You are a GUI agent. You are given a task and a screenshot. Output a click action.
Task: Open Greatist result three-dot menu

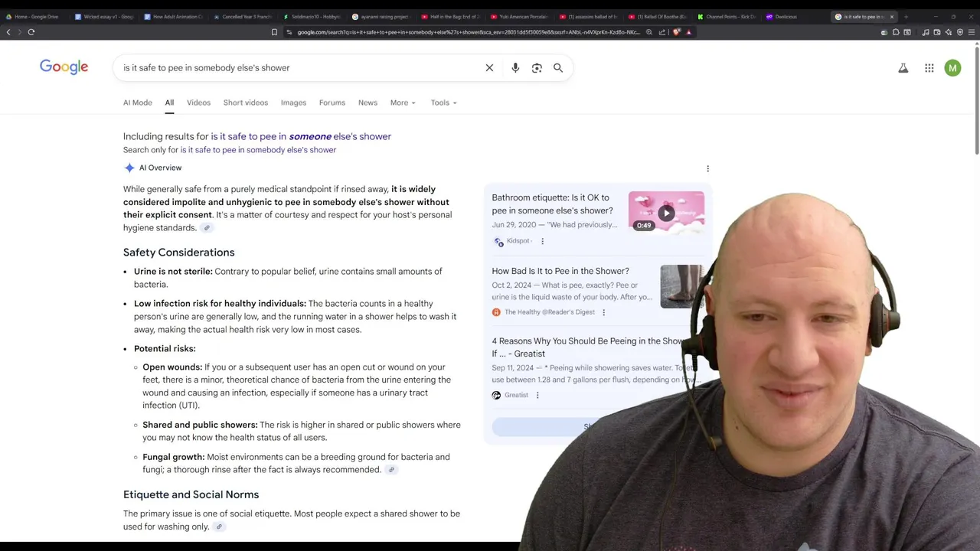point(537,396)
